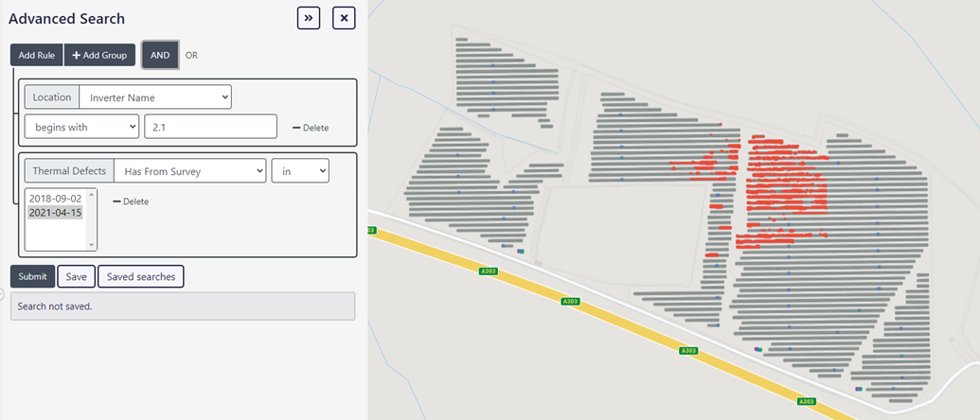
Task: Submit the advanced search
Action: point(32,276)
